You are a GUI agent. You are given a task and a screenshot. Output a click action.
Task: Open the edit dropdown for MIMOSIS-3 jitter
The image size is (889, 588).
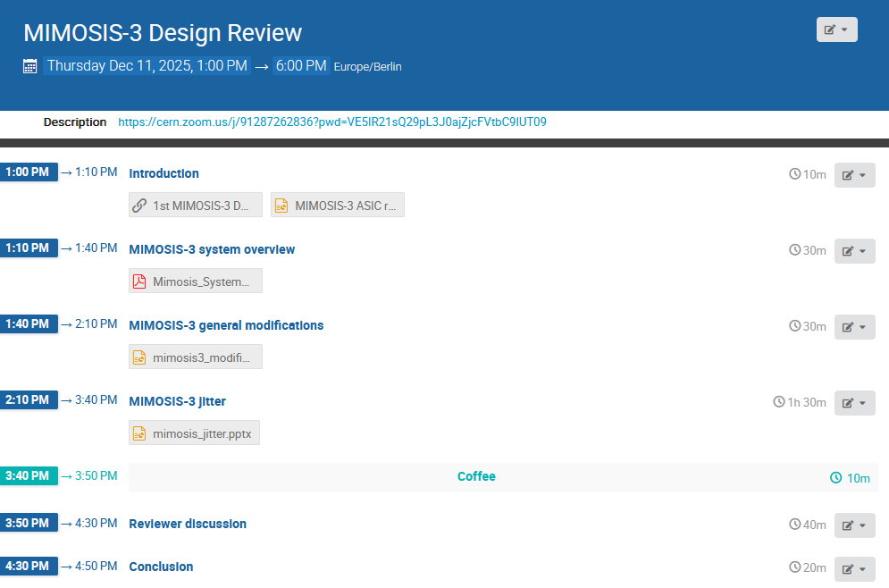pyautogui.click(x=854, y=403)
